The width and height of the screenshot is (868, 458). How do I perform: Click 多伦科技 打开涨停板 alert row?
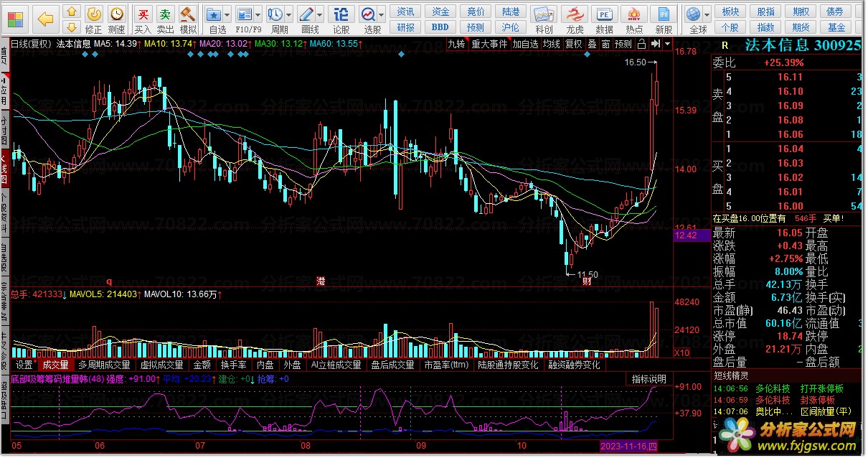[786, 388]
